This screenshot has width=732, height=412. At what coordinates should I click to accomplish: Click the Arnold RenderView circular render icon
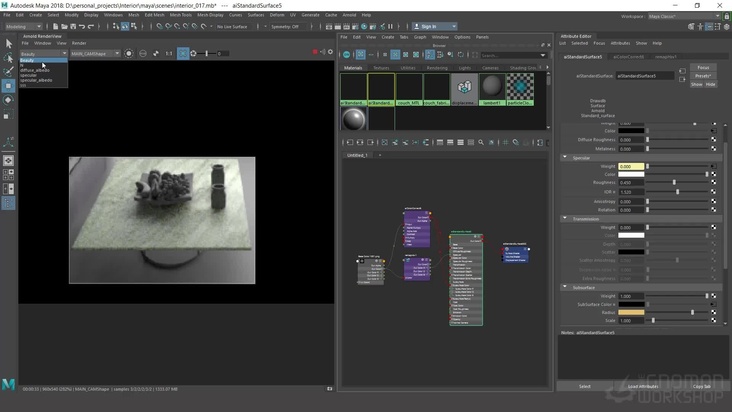[129, 54]
